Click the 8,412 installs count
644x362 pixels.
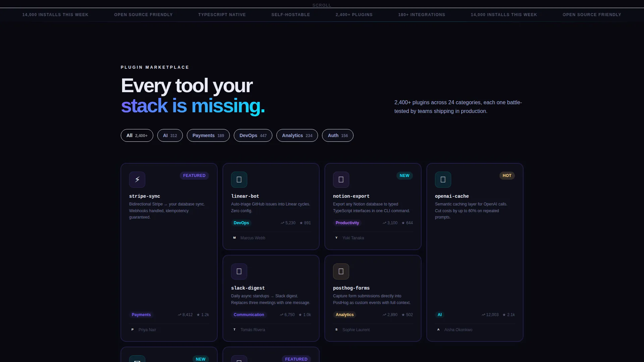[x=187, y=315]
